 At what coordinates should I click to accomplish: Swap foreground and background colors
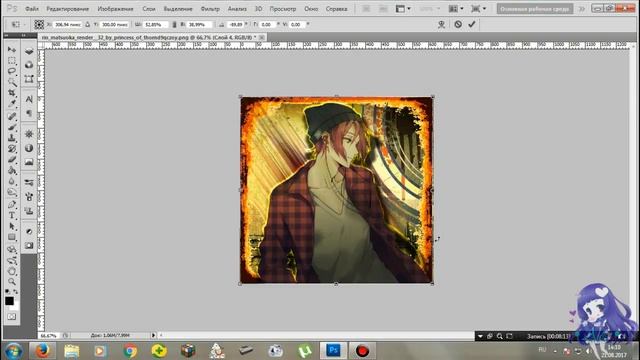(16, 291)
